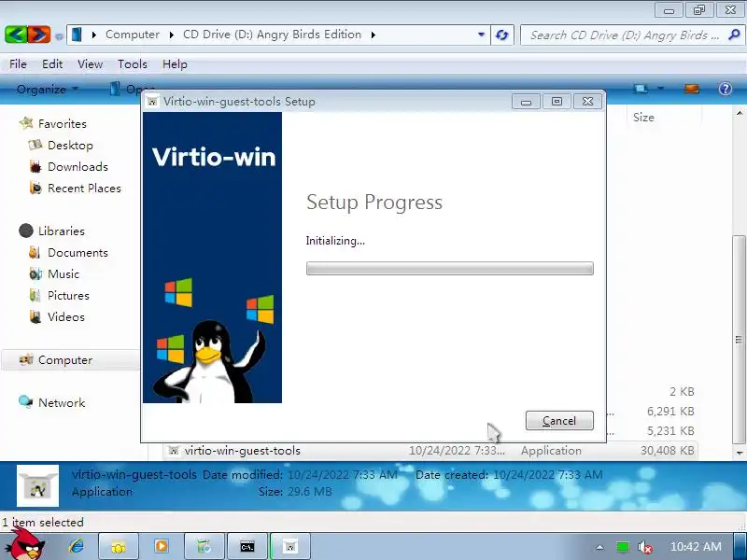Click the file thumbnail in the details pane

click(37, 485)
